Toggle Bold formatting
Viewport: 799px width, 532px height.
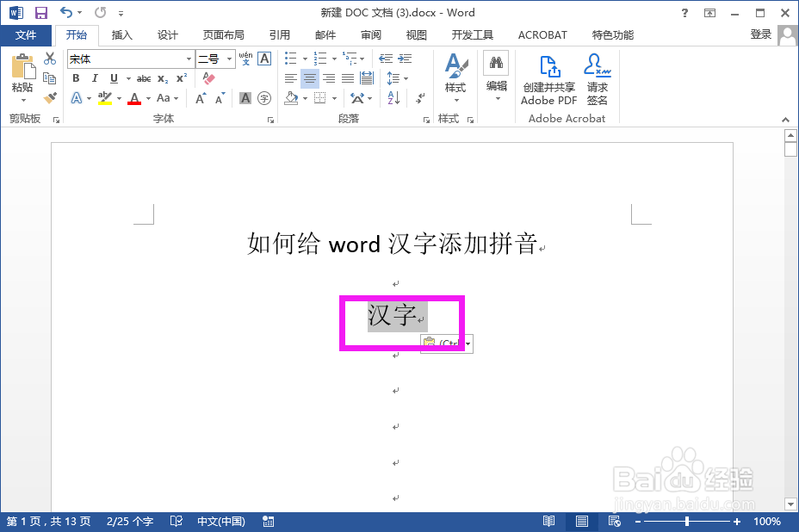point(76,78)
